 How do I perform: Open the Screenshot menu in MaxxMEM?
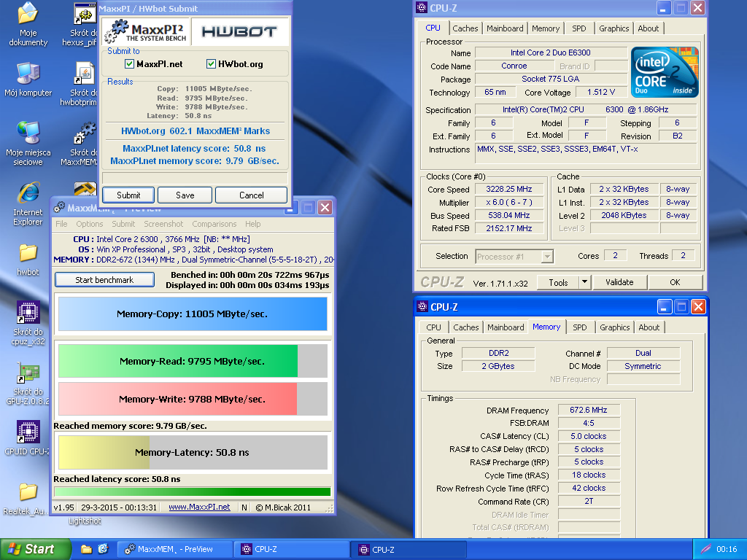tap(163, 224)
